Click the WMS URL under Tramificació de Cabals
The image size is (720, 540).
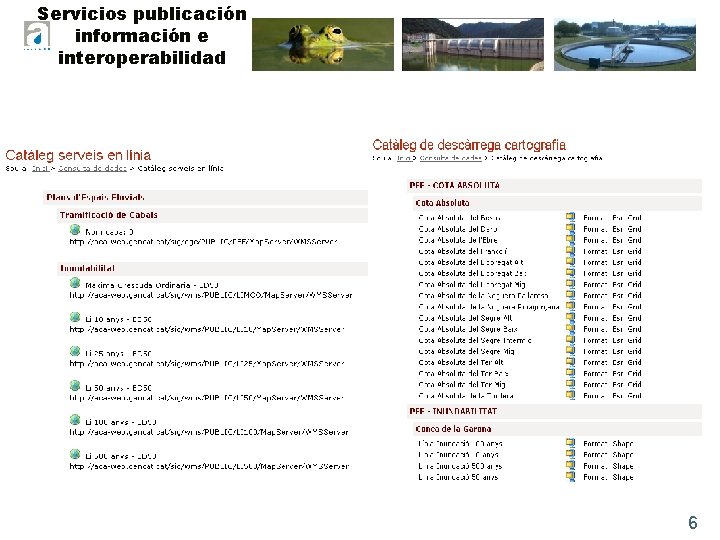coord(203,242)
